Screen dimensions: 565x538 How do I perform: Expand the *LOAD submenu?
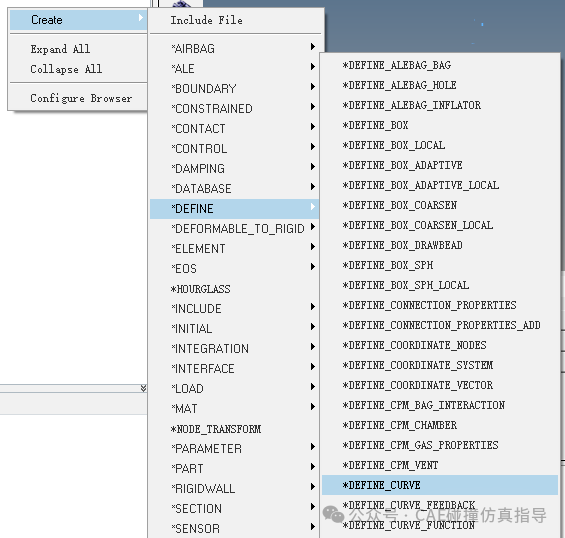coord(235,388)
